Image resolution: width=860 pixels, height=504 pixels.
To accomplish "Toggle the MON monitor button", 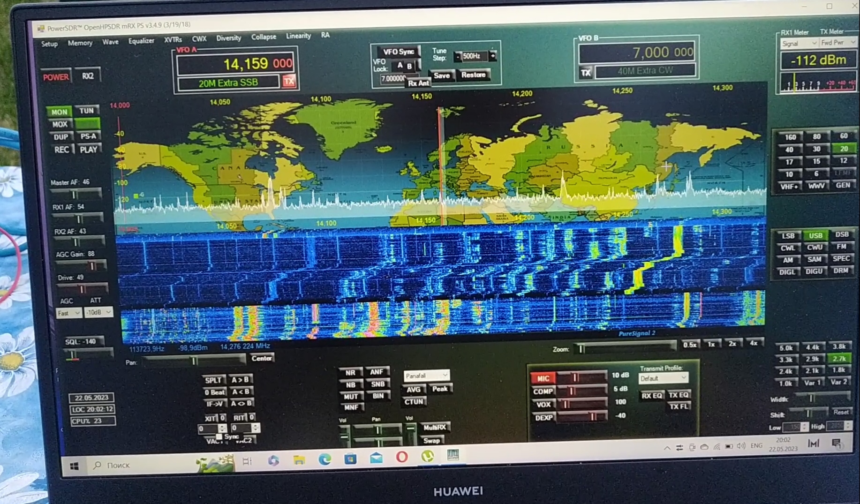I will point(59,112).
